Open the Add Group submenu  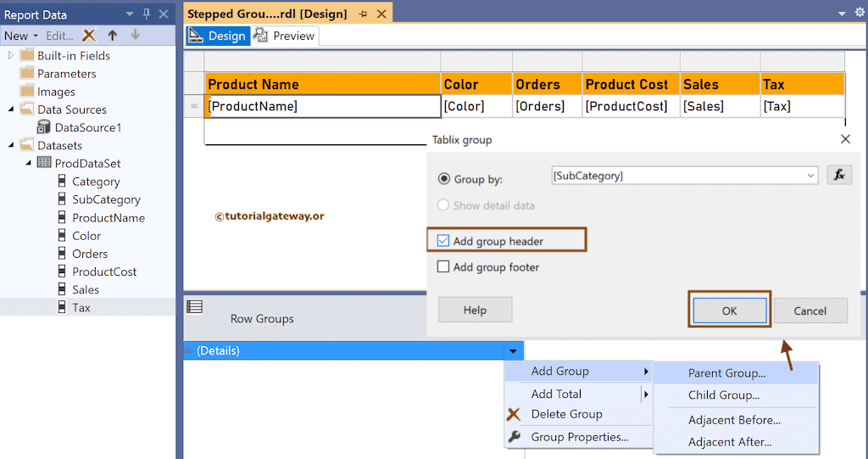579,372
